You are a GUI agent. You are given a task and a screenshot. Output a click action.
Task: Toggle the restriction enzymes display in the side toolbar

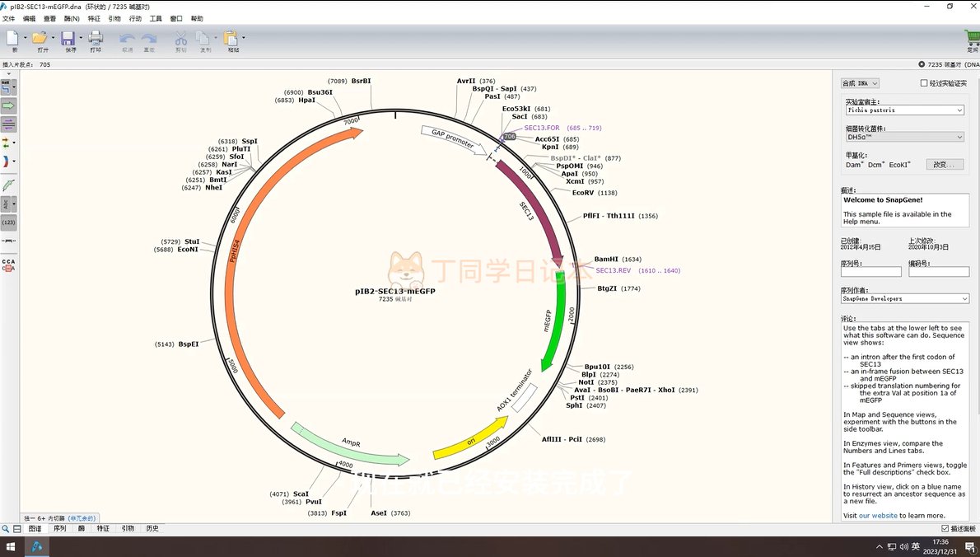(x=7, y=87)
